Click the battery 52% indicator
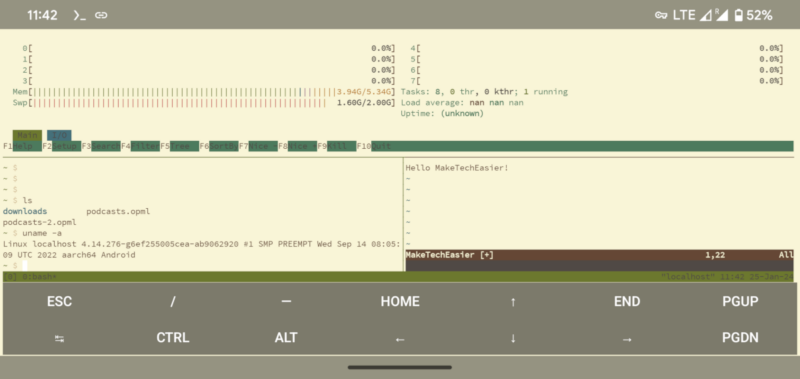This screenshot has height=379, width=800. point(753,15)
